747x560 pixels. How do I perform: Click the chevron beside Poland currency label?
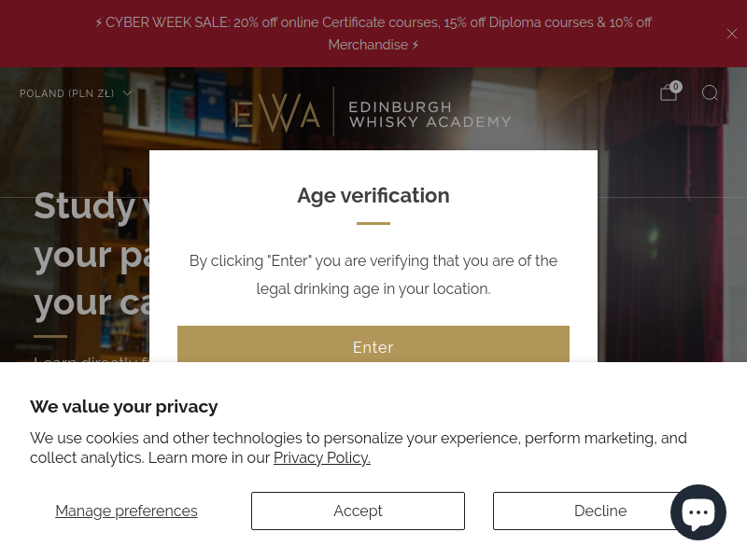(127, 93)
